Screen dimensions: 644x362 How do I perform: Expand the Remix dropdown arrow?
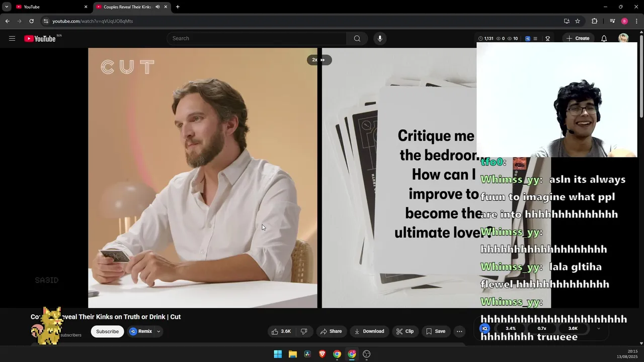click(158, 331)
